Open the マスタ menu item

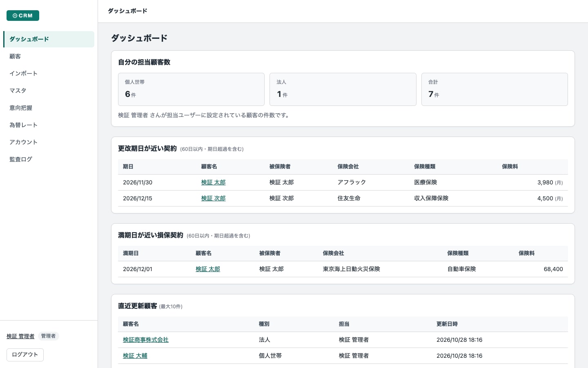pos(49,91)
